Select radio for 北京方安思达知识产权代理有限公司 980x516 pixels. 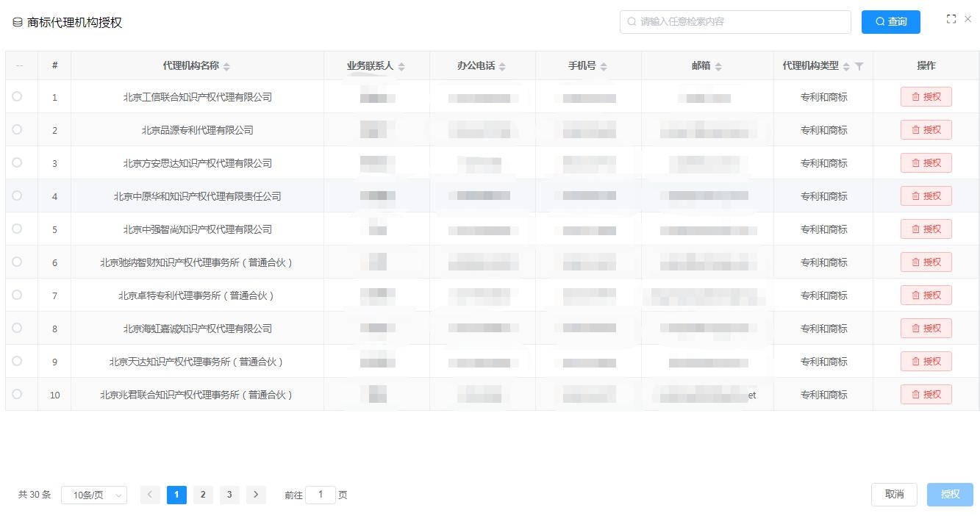[17, 162]
